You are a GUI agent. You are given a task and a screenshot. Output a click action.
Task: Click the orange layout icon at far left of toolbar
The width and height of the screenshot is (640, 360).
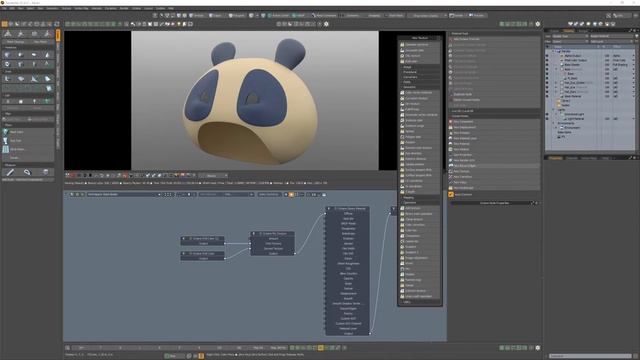4,24
